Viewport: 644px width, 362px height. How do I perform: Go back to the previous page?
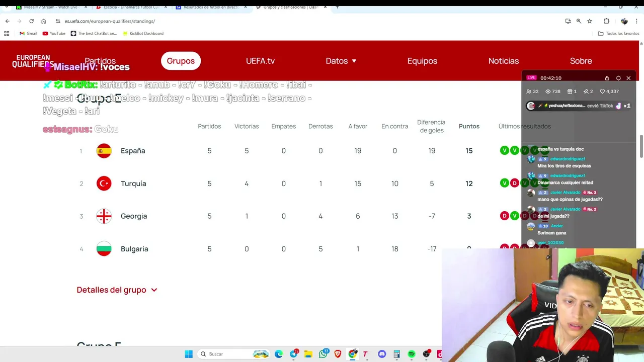pyautogui.click(x=7, y=21)
